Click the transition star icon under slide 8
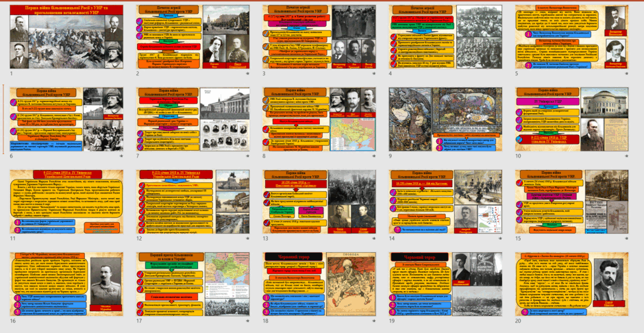This screenshot has width=644, height=333. coord(374,156)
